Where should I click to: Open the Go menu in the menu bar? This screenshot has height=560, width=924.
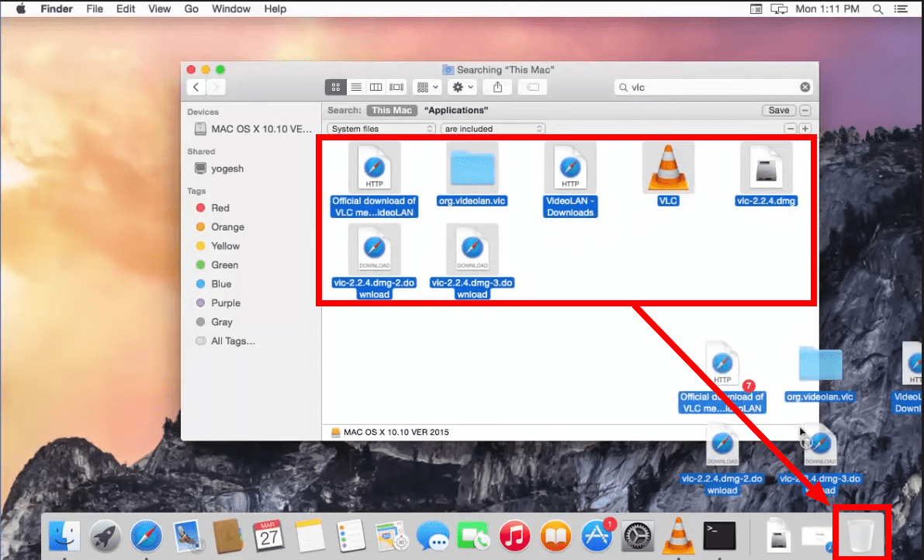(192, 9)
